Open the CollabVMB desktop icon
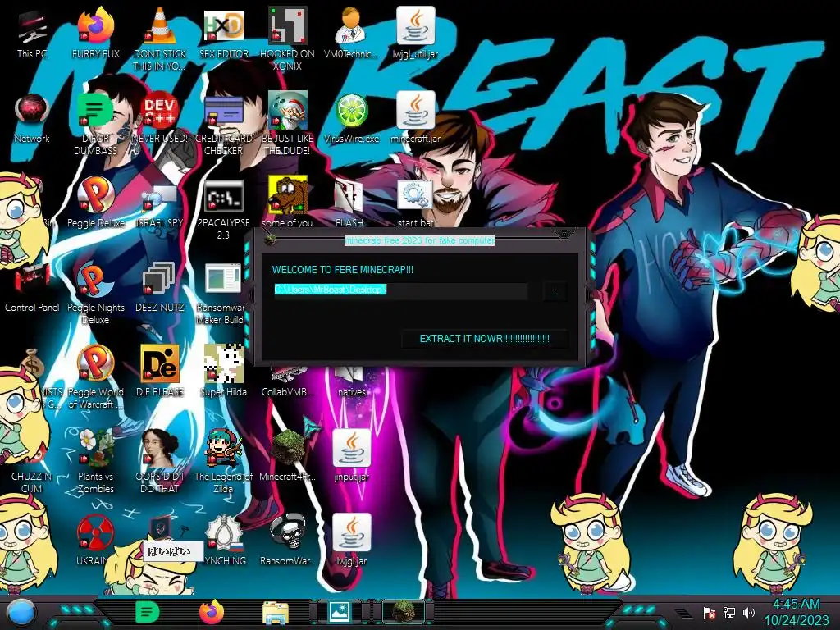The image size is (840, 630). point(287,382)
